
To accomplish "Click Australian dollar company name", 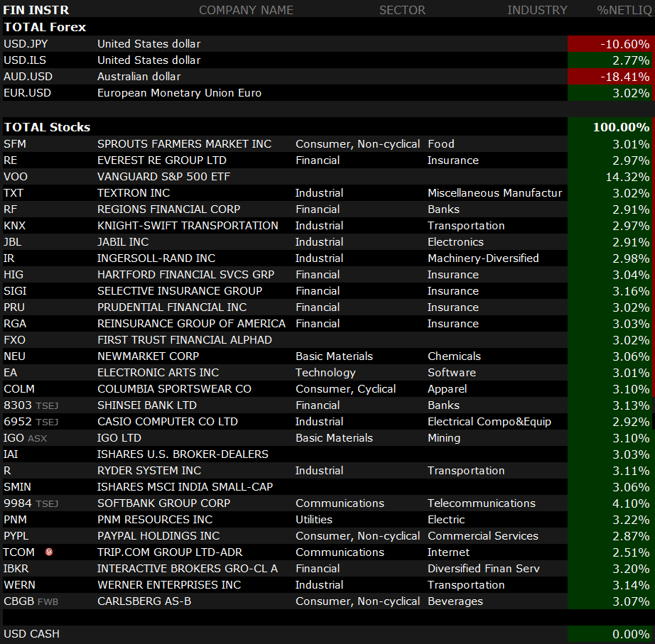I will pyautogui.click(x=139, y=77).
